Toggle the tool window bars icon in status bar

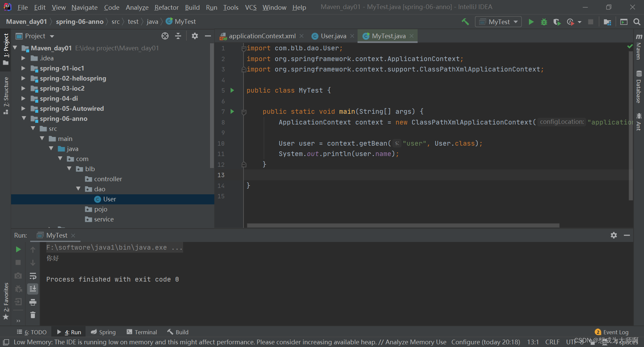coord(6,342)
